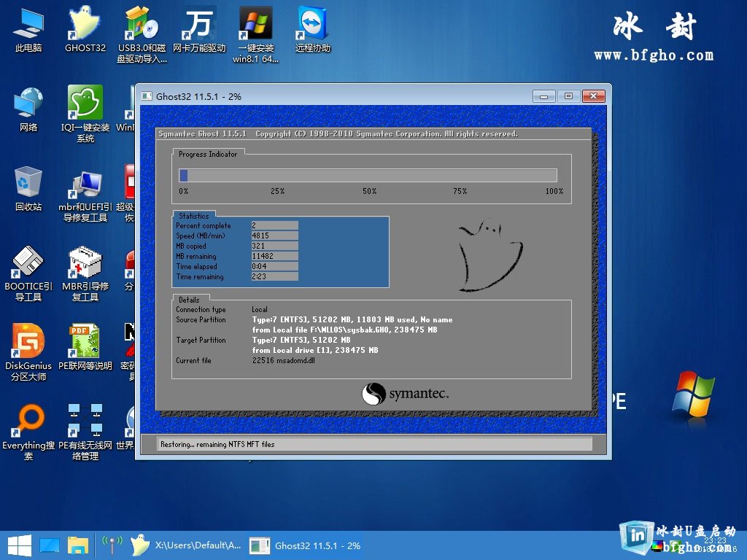Click the wireless antenna taskbar icon
The height and width of the screenshot is (560, 747).
[x=112, y=545]
